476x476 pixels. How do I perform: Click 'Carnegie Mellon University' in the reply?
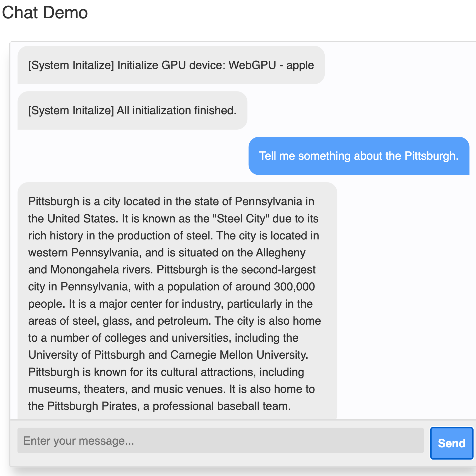[x=239, y=355]
